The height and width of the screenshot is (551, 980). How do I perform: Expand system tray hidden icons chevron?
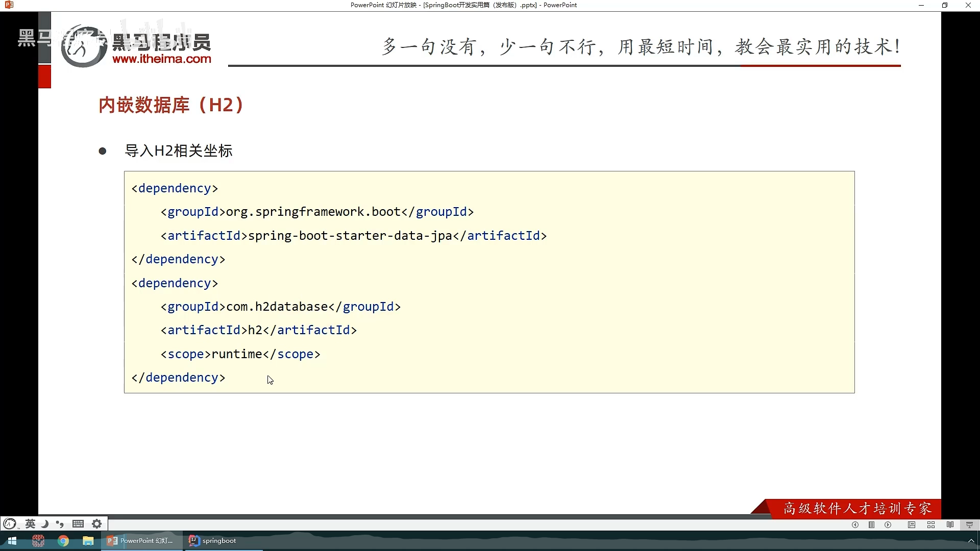(971, 541)
